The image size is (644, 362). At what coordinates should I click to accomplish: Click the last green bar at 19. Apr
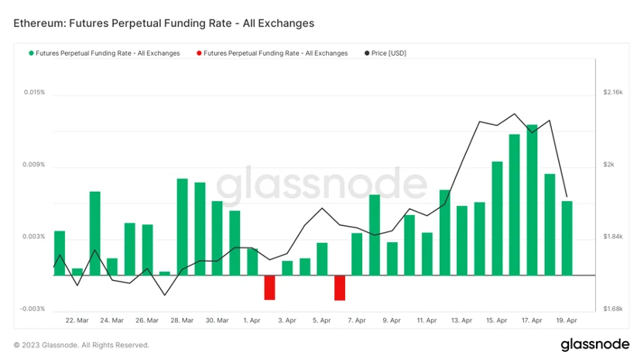[x=567, y=238]
